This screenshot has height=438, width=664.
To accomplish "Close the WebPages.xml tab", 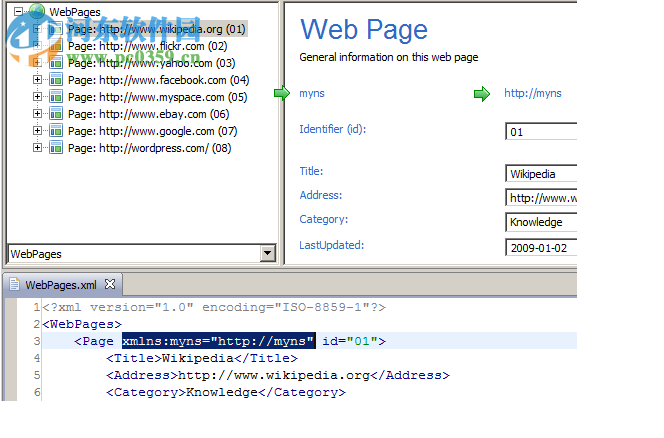I will point(110,284).
